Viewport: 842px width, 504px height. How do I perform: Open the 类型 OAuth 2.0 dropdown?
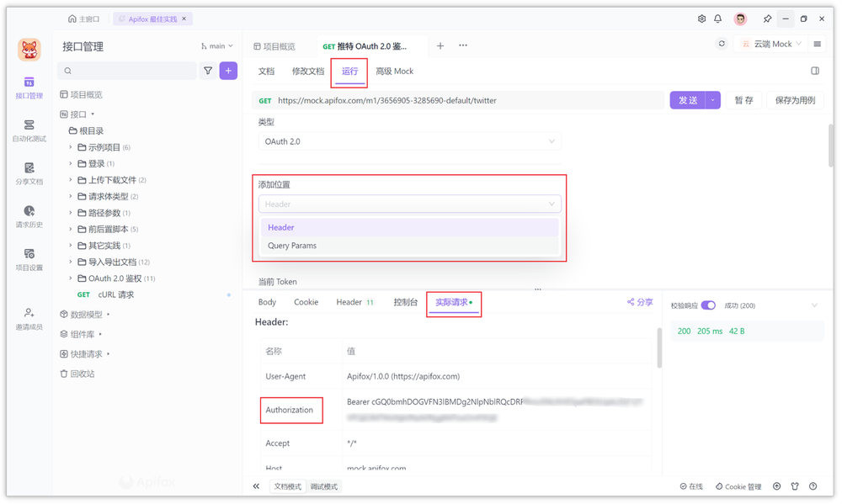click(410, 141)
